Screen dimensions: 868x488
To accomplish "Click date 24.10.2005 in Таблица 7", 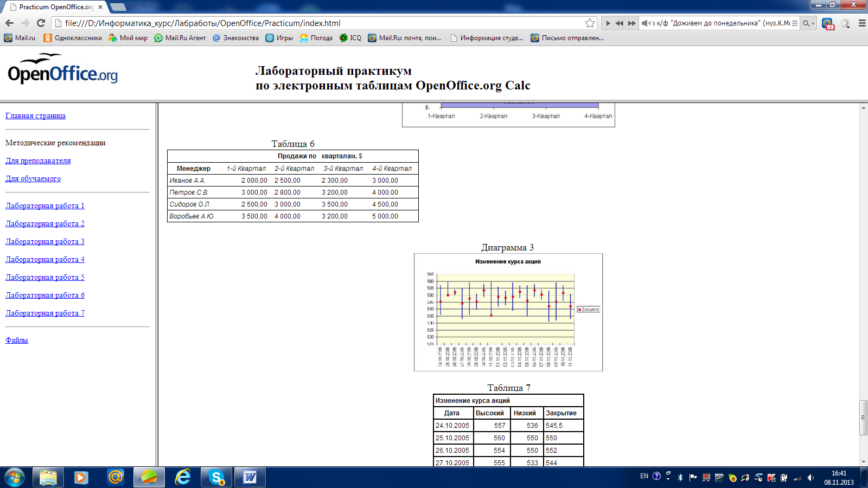I will [452, 426].
